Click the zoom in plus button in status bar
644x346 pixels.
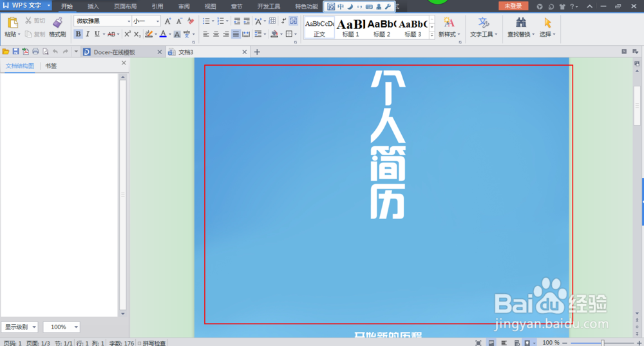639,343
